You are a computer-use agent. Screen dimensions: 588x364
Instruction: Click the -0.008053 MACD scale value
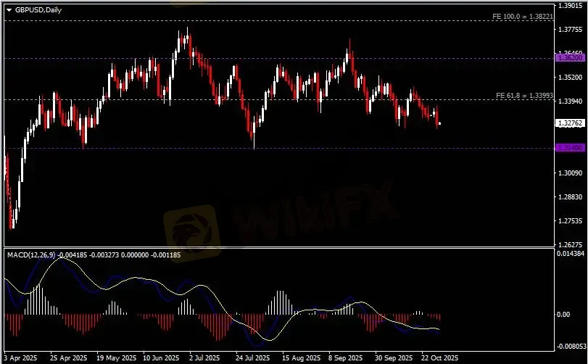(x=571, y=347)
